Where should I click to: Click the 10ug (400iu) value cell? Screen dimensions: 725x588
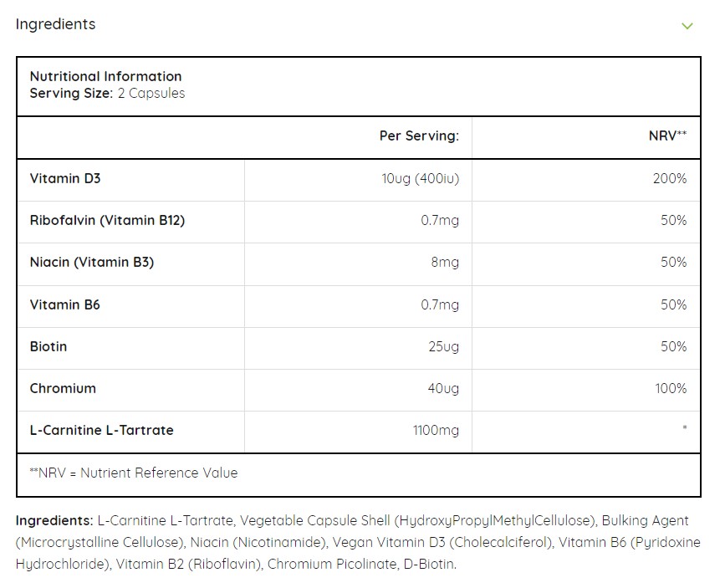coord(421,178)
